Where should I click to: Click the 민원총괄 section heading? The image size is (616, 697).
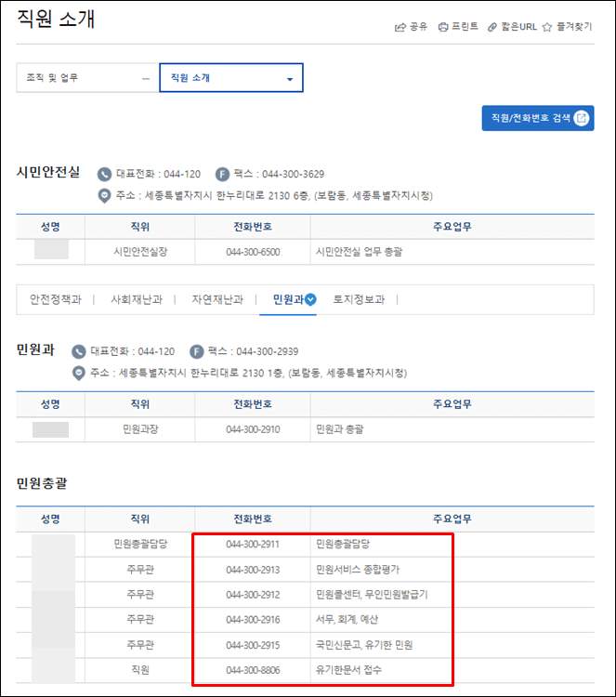pyautogui.click(x=42, y=483)
